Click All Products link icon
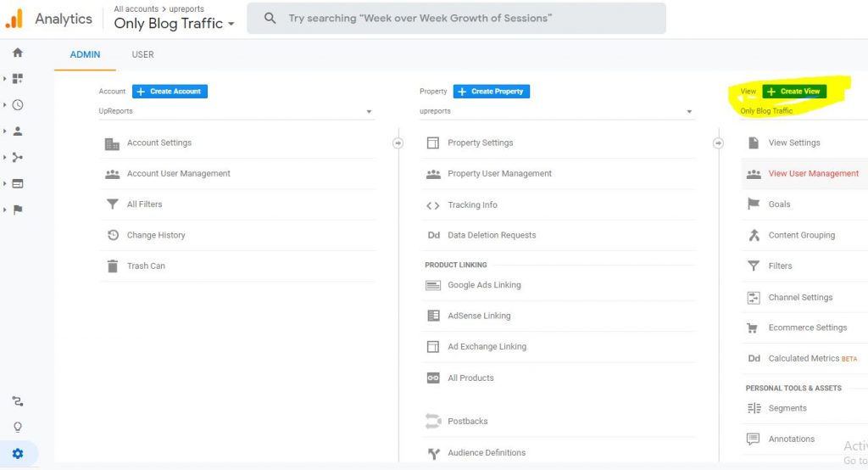This screenshot has width=868, height=470. 433,378
